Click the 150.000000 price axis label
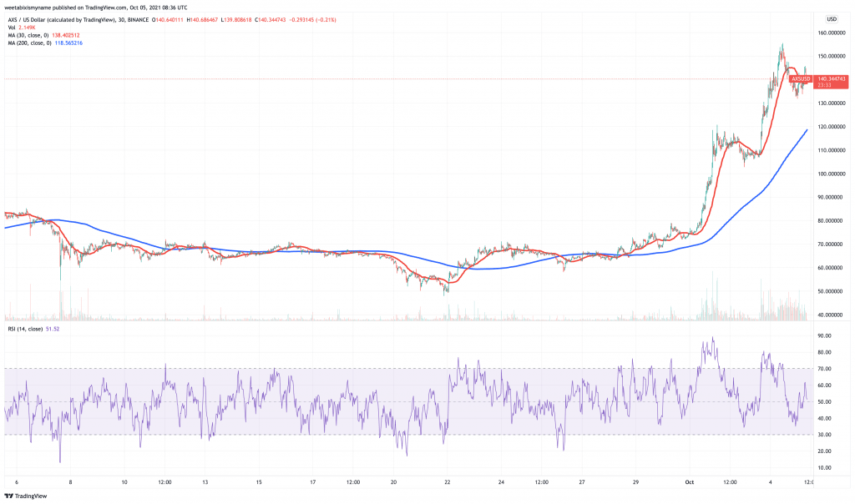This screenshot has height=504, width=855. (831, 56)
